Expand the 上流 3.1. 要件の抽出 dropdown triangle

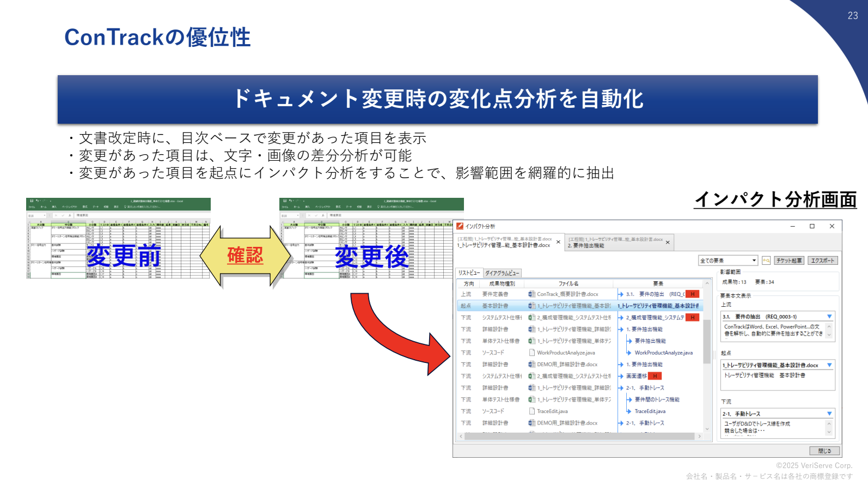coord(829,317)
